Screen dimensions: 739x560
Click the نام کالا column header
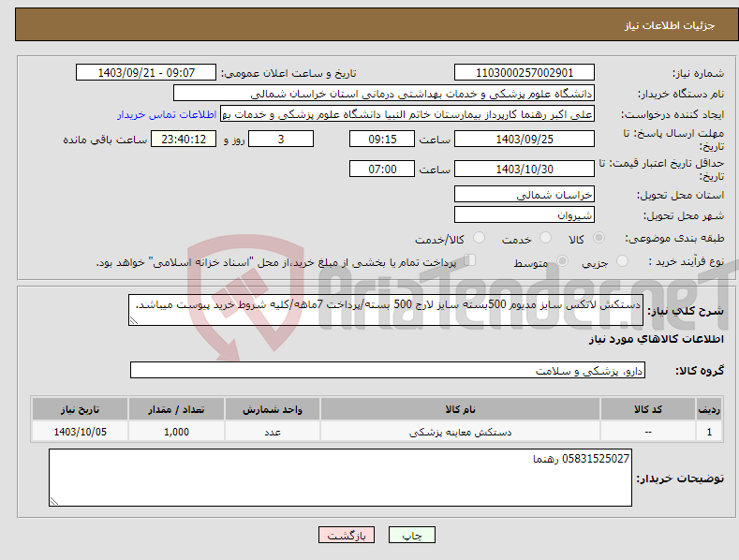pos(460,409)
